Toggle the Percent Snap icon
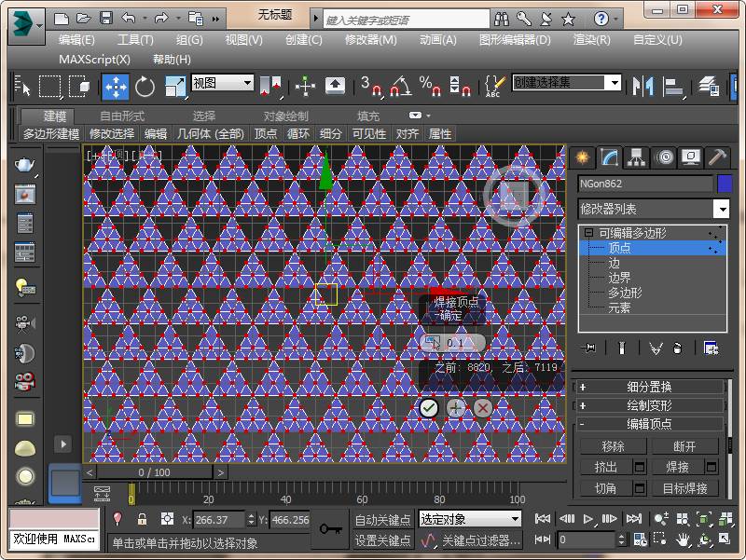This screenshot has width=746, height=560. (430, 87)
